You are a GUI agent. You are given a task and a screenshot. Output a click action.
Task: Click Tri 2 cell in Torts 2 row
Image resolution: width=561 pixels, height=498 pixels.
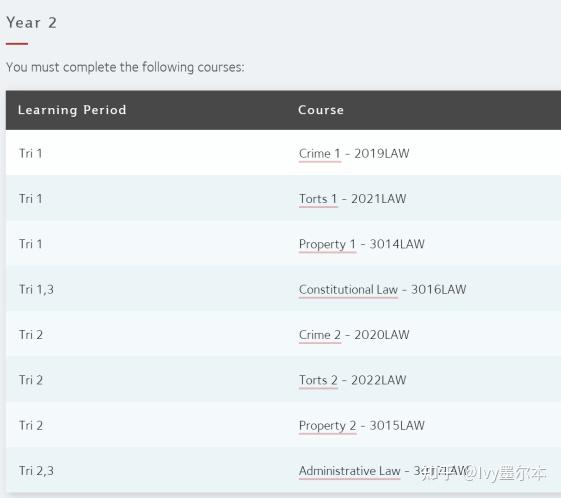point(31,380)
